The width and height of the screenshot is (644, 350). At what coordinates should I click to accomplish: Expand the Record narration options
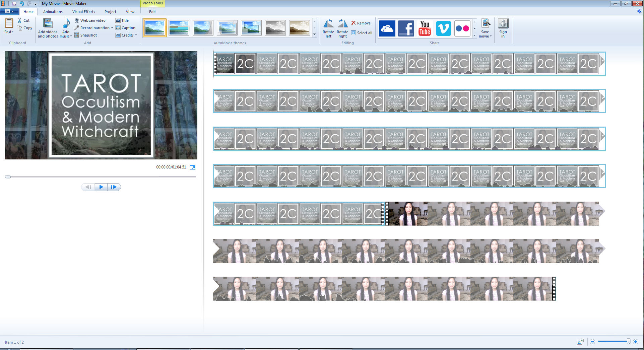point(112,28)
